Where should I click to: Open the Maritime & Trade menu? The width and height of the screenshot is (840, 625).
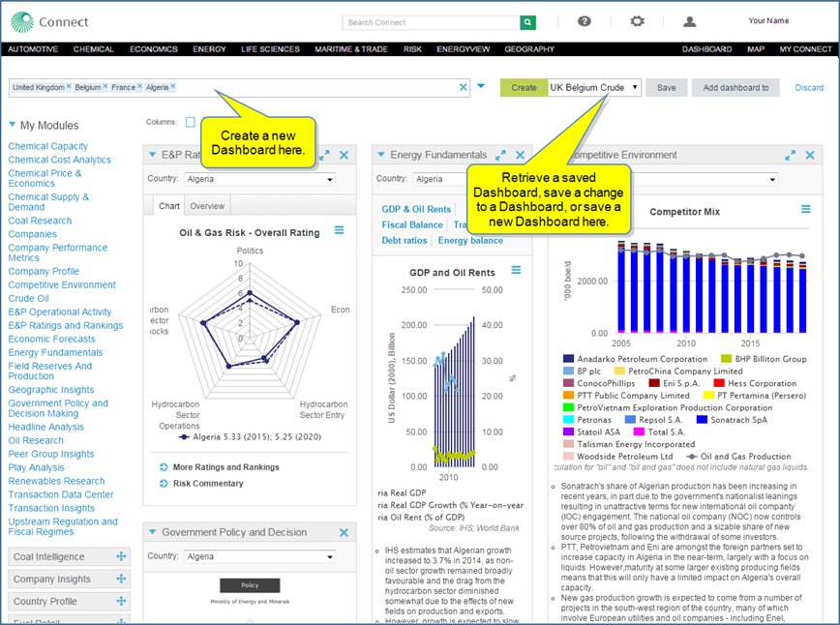(x=351, y=49)
